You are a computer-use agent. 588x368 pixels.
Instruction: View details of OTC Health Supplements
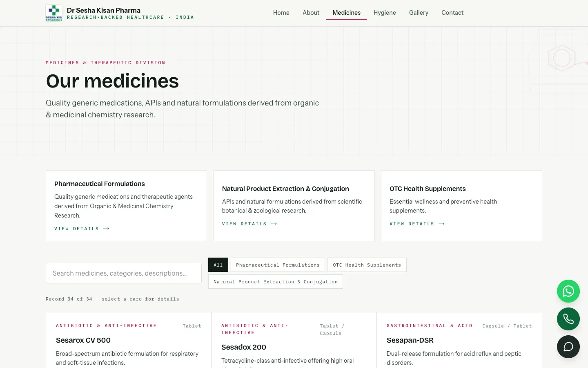417,224
